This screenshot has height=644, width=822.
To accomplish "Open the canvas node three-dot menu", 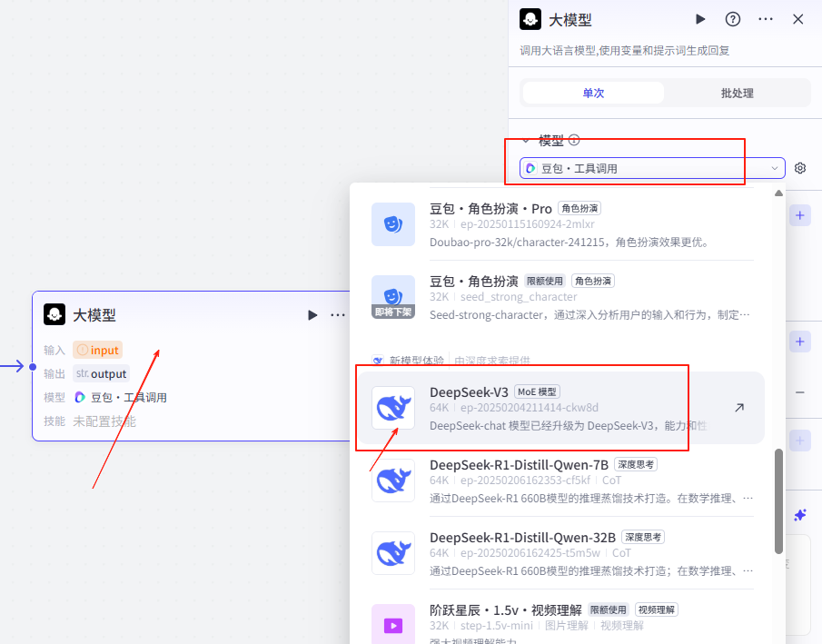I will pyautogui.click(x=338, y=315).
